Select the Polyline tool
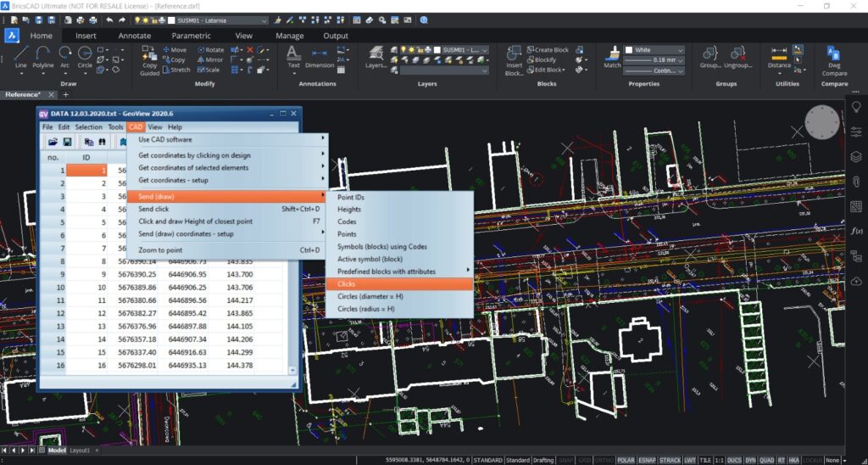Image resolution: width=868 pixels, height=465 pixels. coord(42,58)
